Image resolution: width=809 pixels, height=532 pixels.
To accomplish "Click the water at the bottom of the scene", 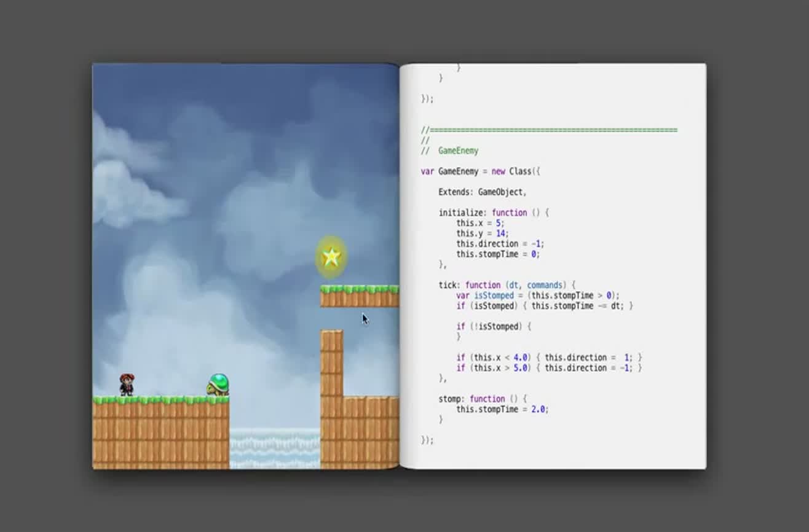I will pos(270,448).
